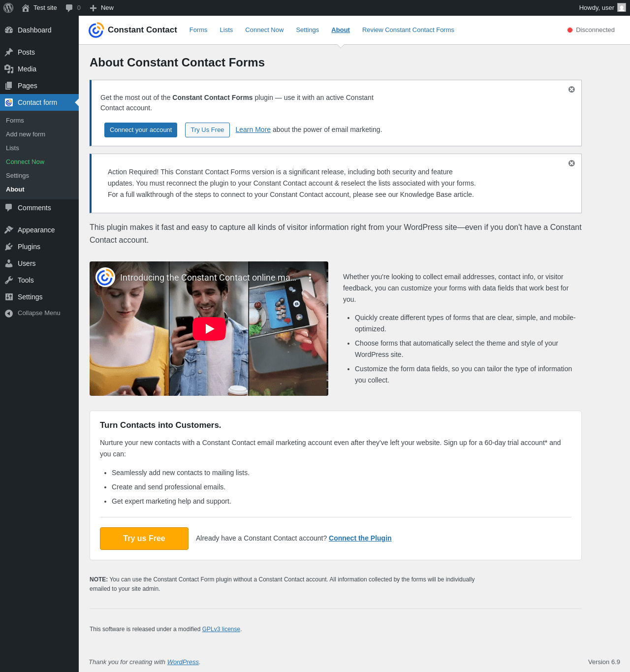Open Review Constant Contact Forms link
Screen dimensions: 630x672
[408, 30]
